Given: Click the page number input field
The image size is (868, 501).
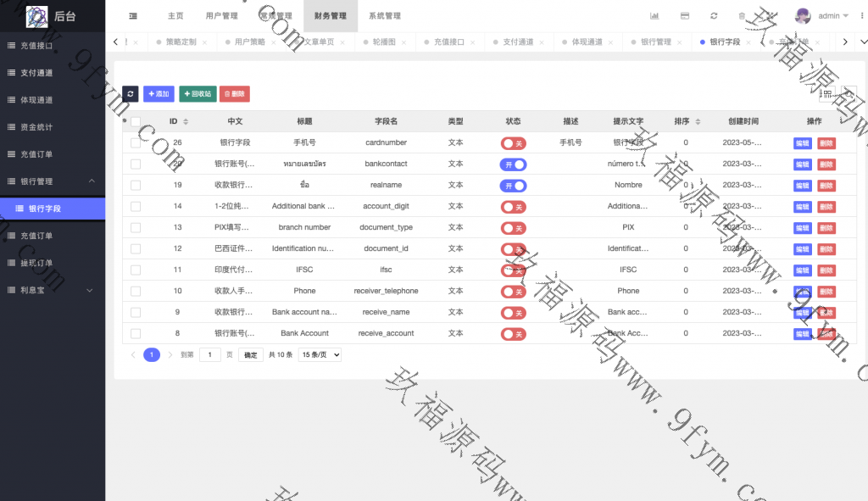Looking at the screenshot, I should click(210, 355).
